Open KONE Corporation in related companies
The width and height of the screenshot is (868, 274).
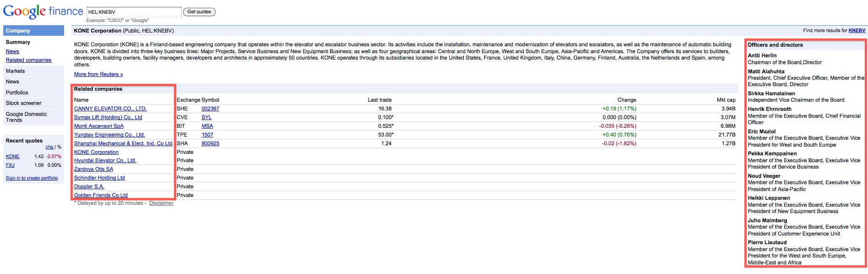[96, 152]
